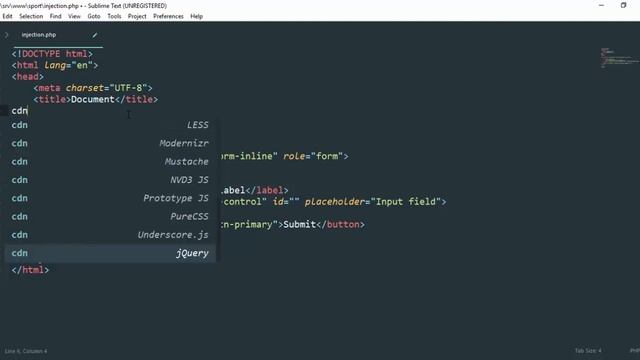Open the Preferences menu
640x360 pixels.
coord(168,16)
